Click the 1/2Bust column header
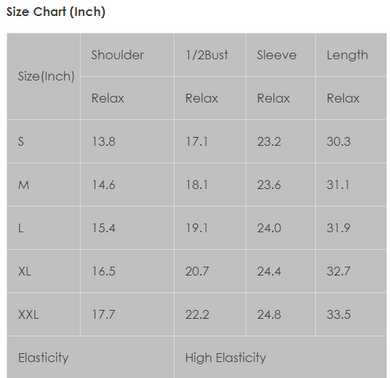 (x=207, y=55)
